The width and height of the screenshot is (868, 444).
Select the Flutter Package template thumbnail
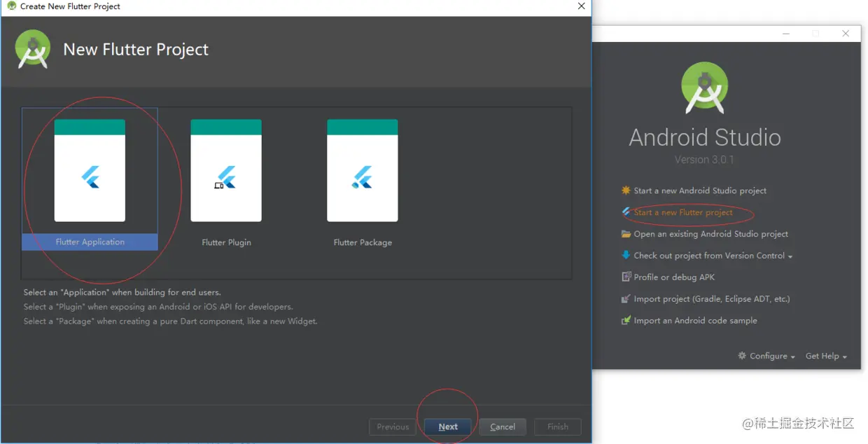[x=363, y=170]
